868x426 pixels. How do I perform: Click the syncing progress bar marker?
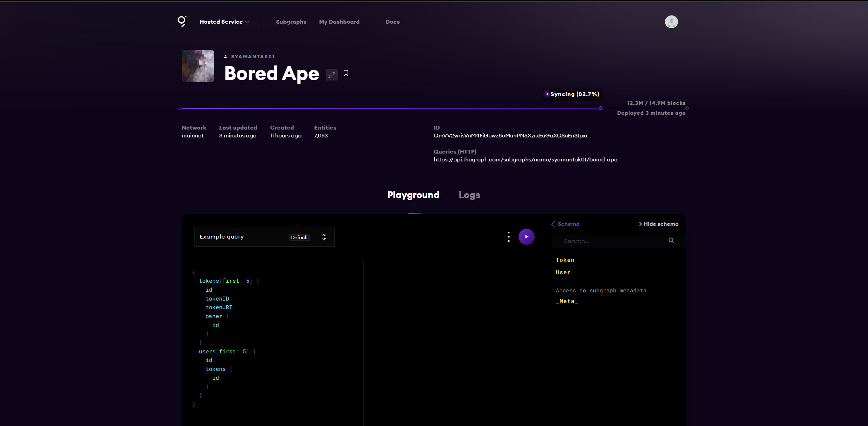pyautogui.click(x=601, y=108)
